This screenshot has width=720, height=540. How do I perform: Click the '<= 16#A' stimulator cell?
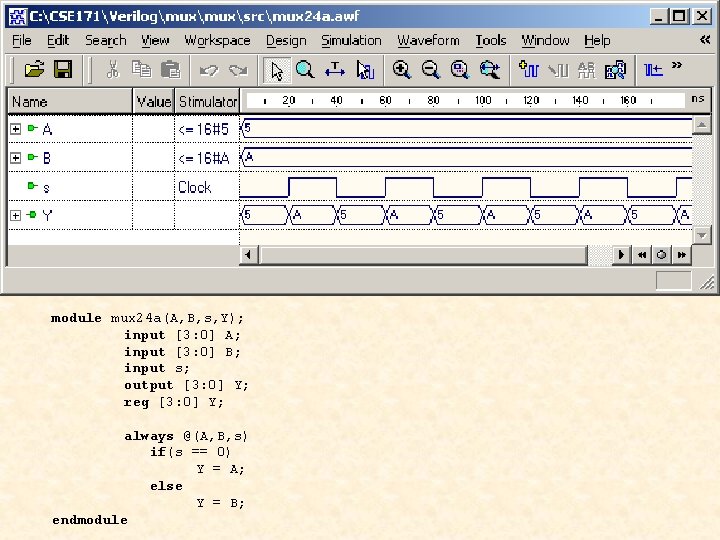(x=207, y=158)
